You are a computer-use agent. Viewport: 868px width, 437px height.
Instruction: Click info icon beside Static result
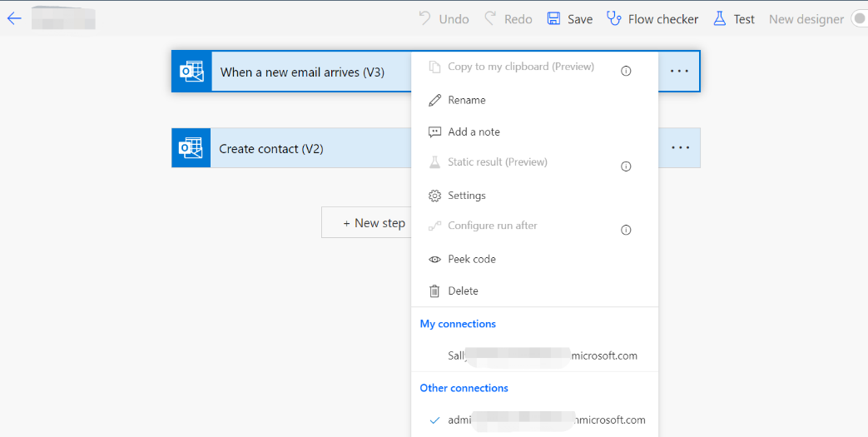coord(626,166)
